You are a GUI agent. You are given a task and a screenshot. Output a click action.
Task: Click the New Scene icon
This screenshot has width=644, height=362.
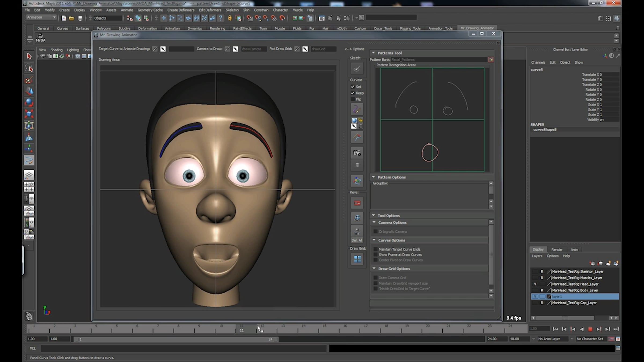[64, 18]
